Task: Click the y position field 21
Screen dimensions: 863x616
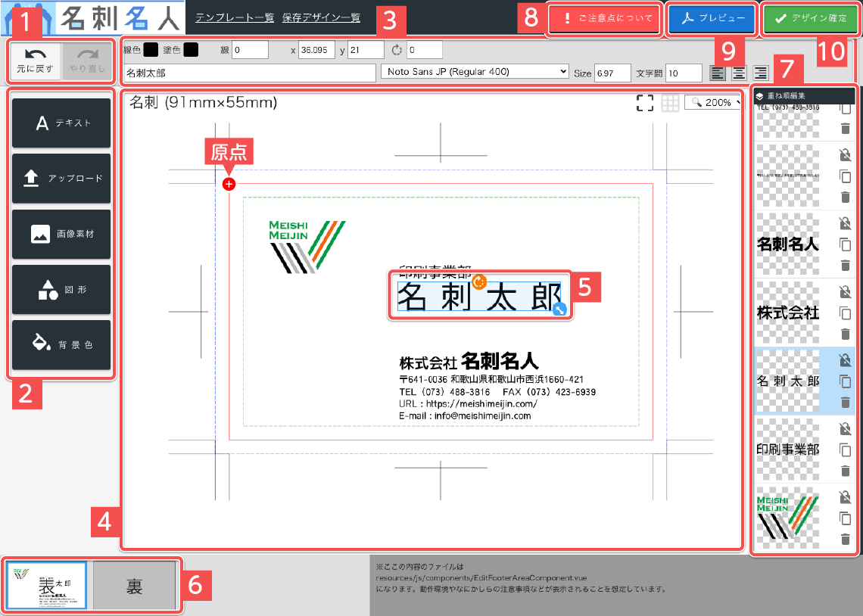Action: [x=366, y=50]
